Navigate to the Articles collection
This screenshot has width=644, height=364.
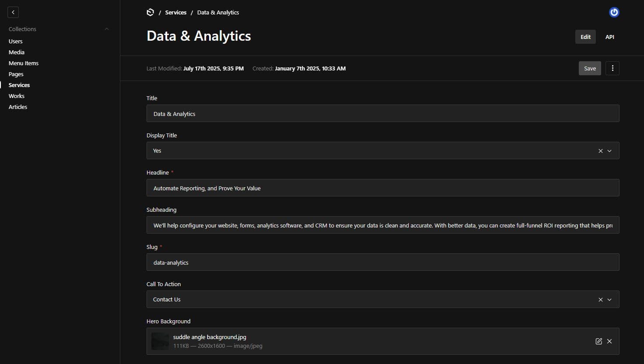(x=18, y=107)
